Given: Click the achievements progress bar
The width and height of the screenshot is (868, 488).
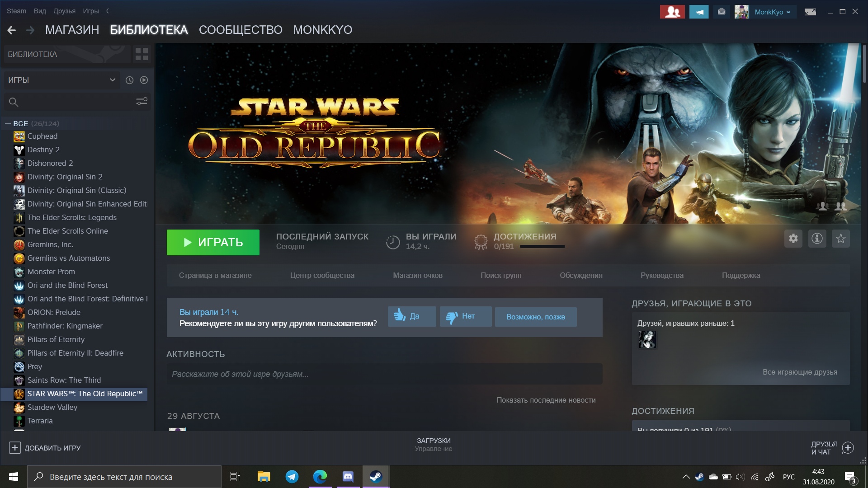Looking at the screenshot, I should pos(542,247).
